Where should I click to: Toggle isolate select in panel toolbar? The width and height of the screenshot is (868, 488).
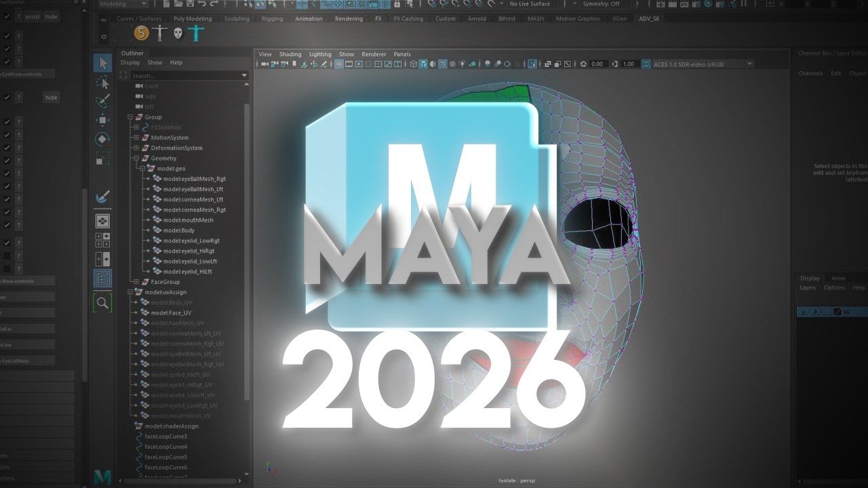pyautogui.click(x=532, y=64)
